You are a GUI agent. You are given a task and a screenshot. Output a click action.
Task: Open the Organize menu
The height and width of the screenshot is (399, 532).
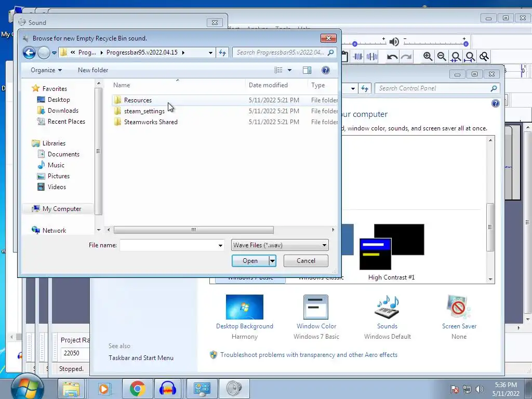click(46, 70)
